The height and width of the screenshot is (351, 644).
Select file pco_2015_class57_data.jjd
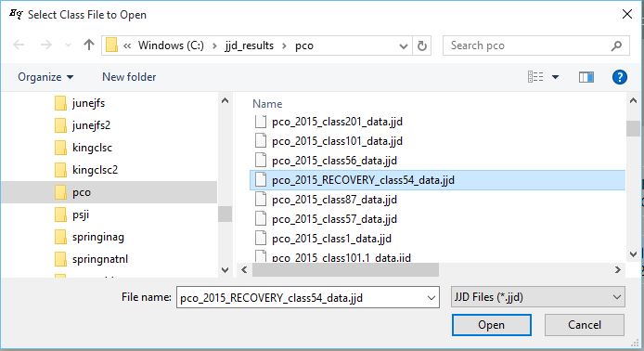point(334,219)
